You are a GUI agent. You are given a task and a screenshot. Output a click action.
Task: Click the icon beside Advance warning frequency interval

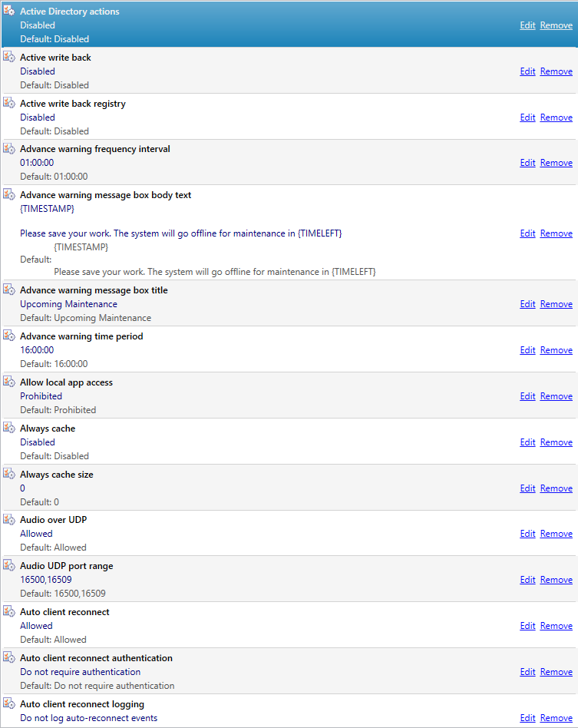point(10,149)
